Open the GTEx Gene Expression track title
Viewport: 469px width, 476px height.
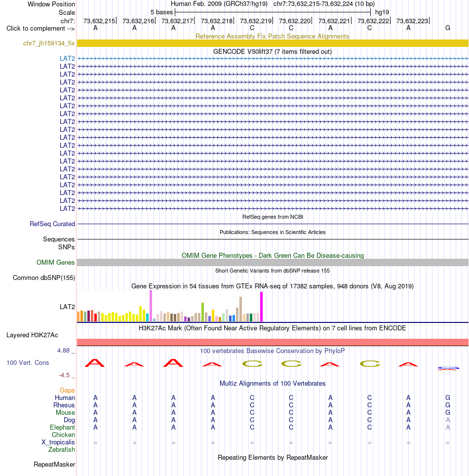tap(273, 286)
